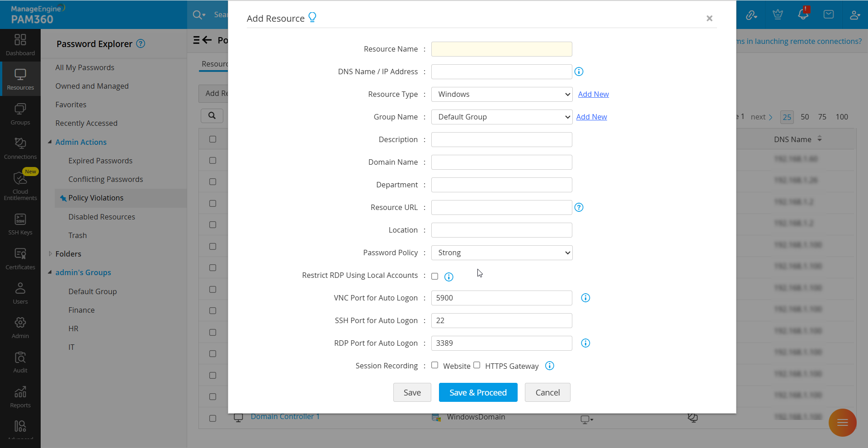Open Audit in the left sidebar
Viewport: 868px width, 448px height.
(x=20, y=362)
